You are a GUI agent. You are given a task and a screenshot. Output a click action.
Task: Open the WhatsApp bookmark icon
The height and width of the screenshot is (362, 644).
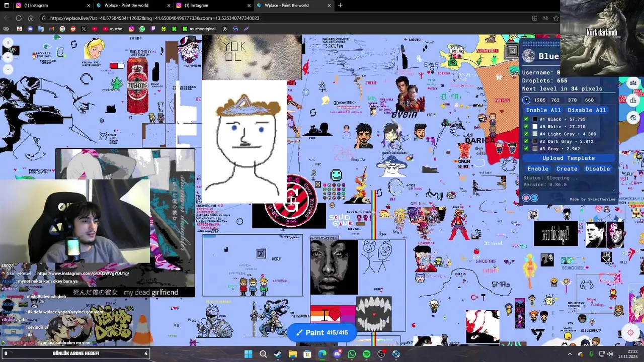click(x=142, y=29)
